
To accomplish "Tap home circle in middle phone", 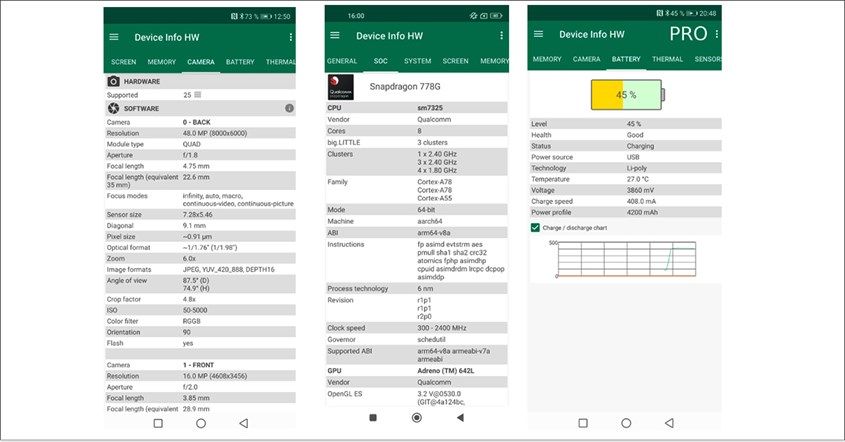I will tap(417, 418).
